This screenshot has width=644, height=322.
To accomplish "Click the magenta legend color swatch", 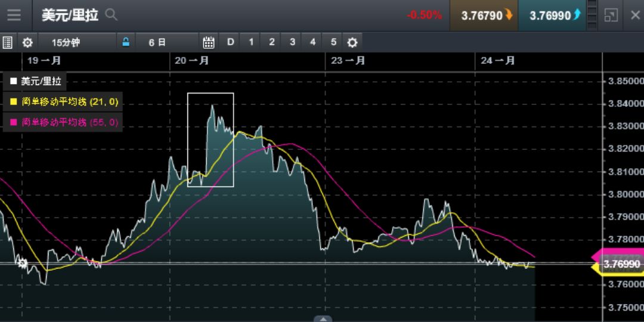I will 13,122.
